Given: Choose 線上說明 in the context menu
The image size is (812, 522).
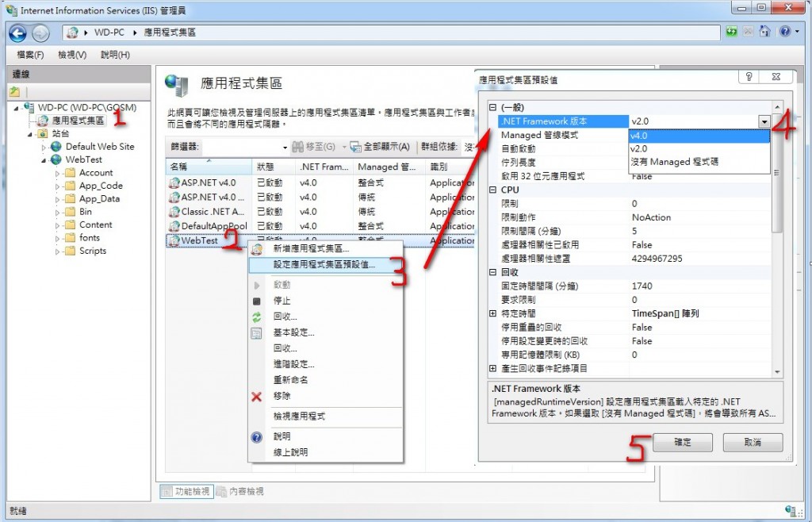Looking at the screenshot, I should tap(326, 452).
